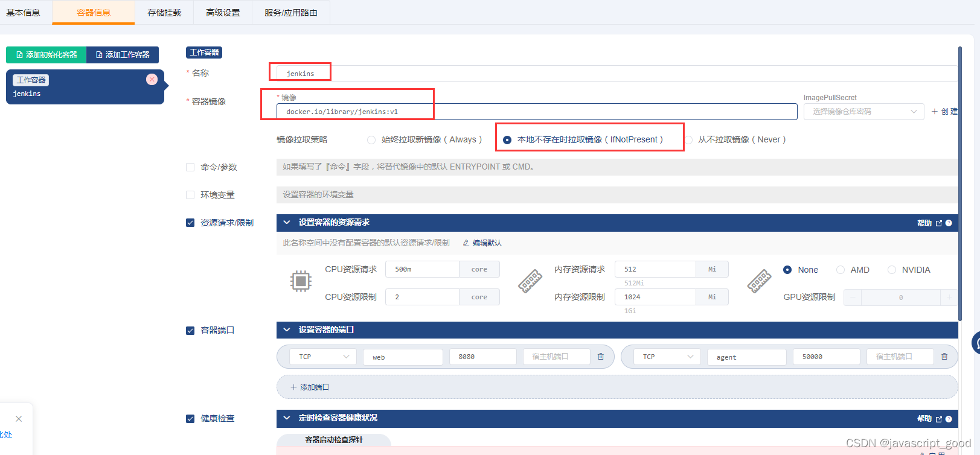Screen dimensions: 980x455
Task: Switch to 容器信息 tab
Action: click(94, 13)
